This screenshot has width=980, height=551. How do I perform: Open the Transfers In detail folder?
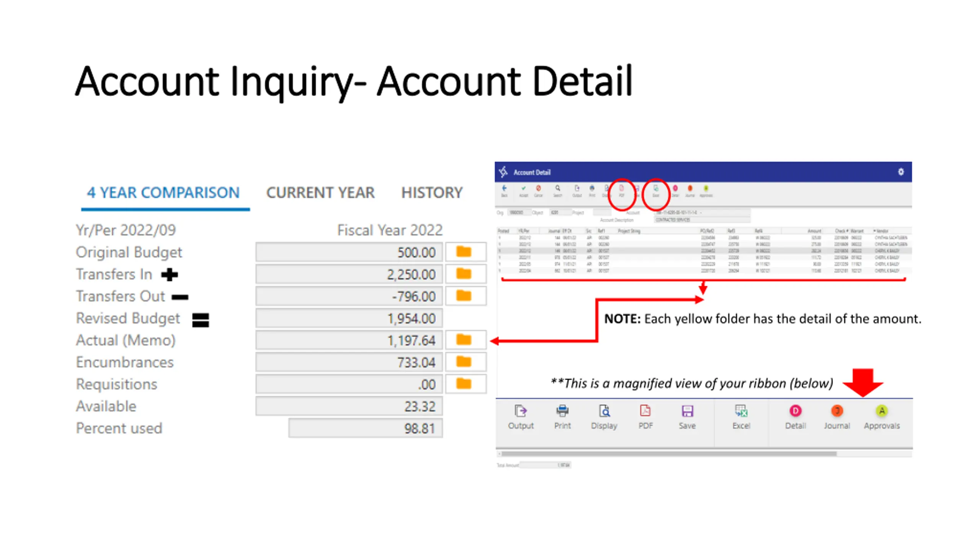(465, 274)
